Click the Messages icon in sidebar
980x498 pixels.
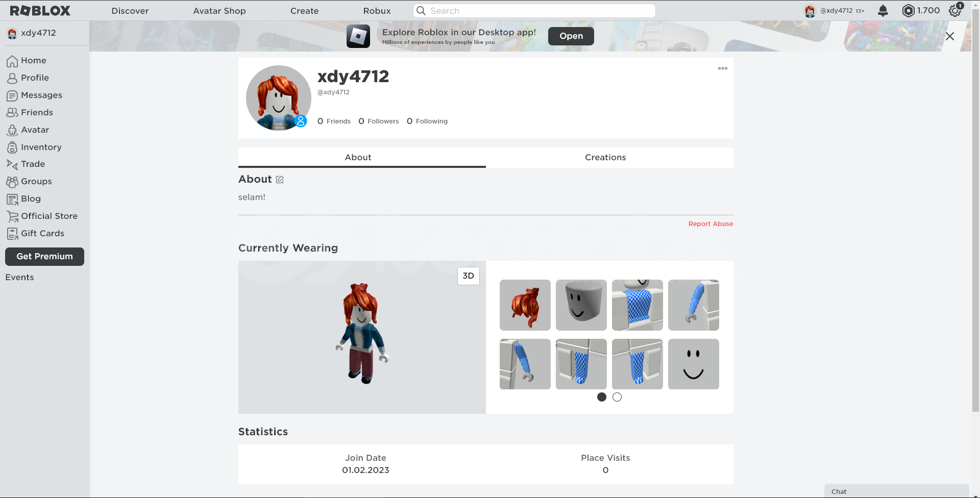[12, 95]
